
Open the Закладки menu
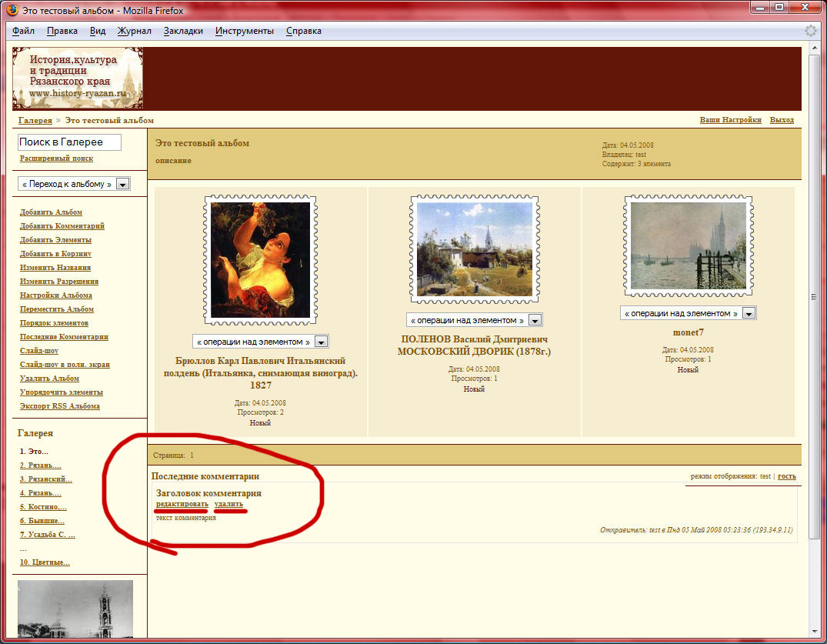[183, 31]
